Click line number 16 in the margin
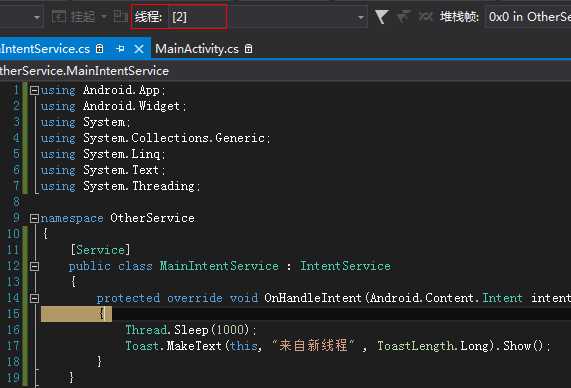Screen dimensions: 571x388 coord(13,330)
